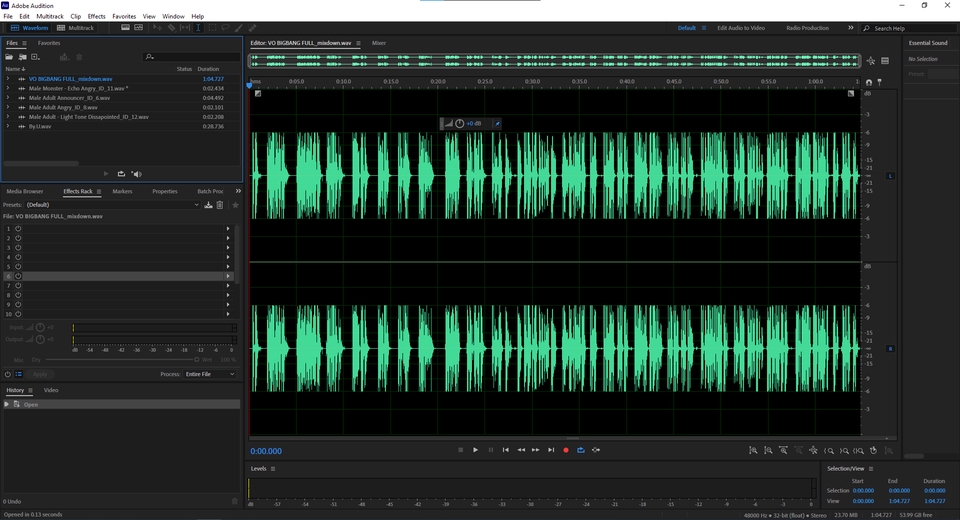Toggle main power for effects rack

tap(8, 374)
